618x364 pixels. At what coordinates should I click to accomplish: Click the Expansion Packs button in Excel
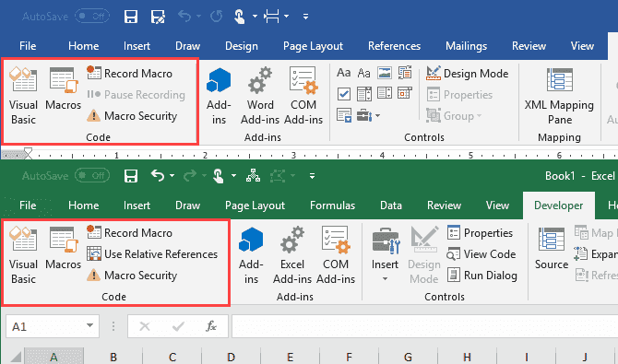coord(596,253)
